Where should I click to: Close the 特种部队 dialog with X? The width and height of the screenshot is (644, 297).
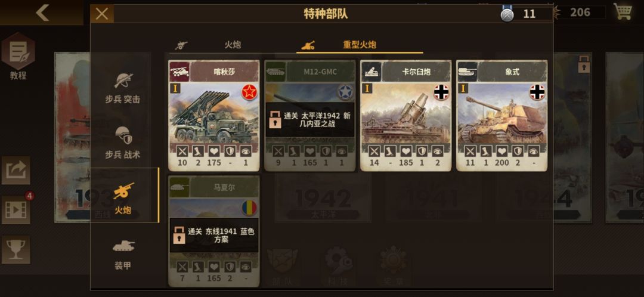(x=102, y=14)
